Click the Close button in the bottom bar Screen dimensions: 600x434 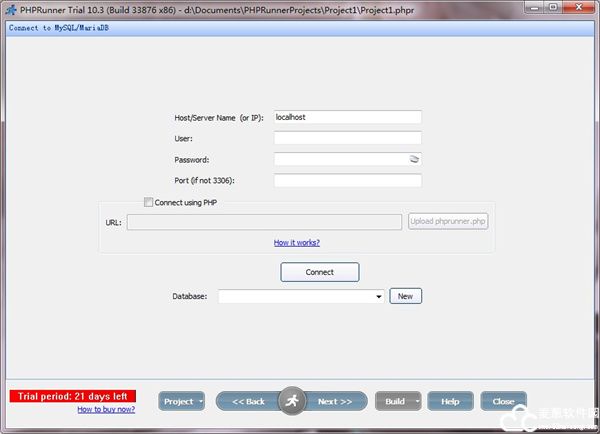tap(504, 401)
